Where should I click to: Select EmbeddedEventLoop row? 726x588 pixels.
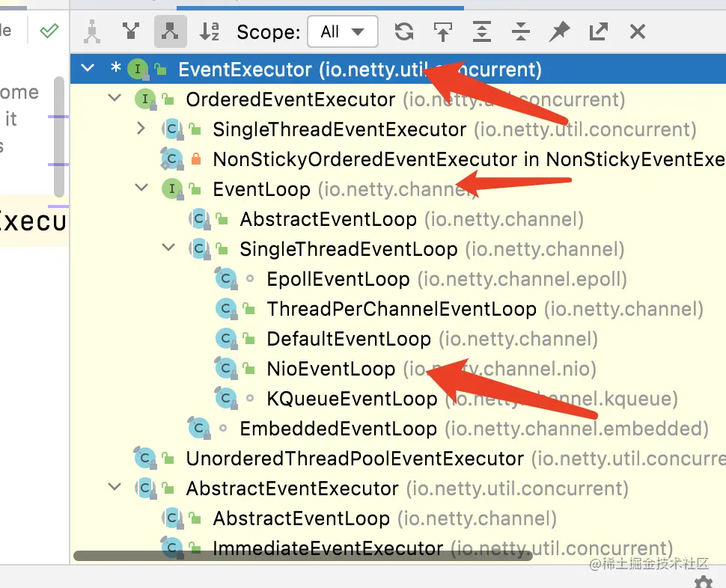point(398,429)
